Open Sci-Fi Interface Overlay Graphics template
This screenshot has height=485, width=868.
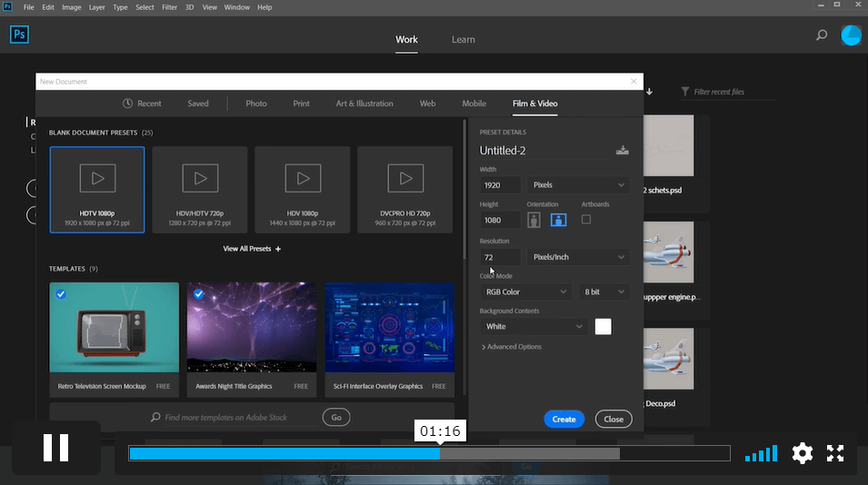[390, 340]
